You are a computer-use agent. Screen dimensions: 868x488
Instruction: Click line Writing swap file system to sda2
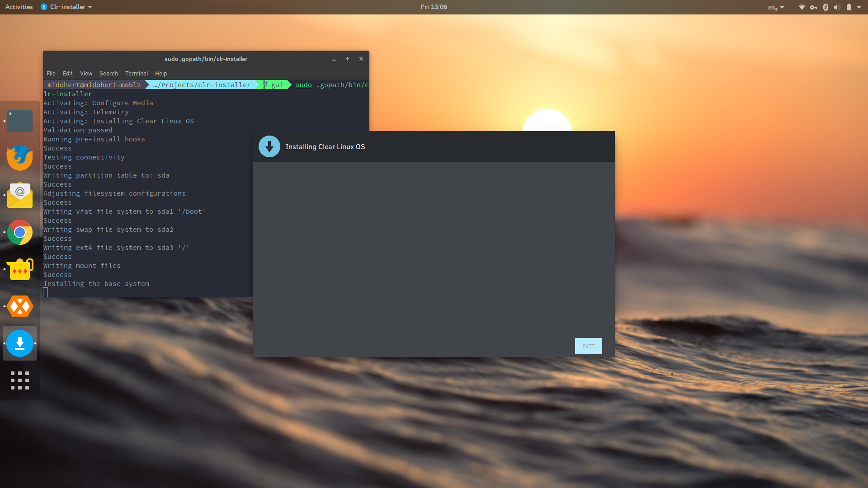point(108,230)
